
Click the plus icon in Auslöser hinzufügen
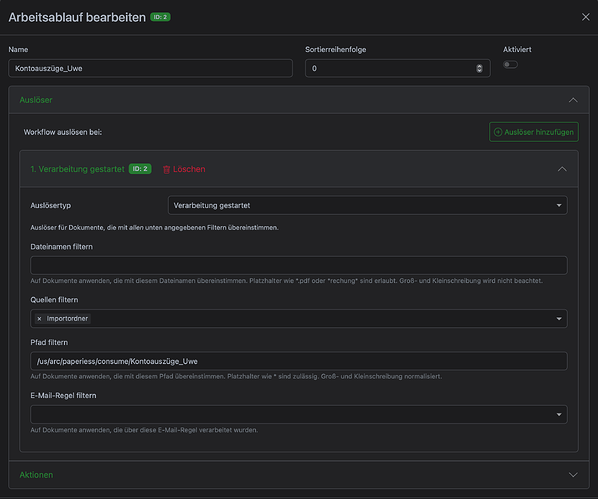(498, 132)
